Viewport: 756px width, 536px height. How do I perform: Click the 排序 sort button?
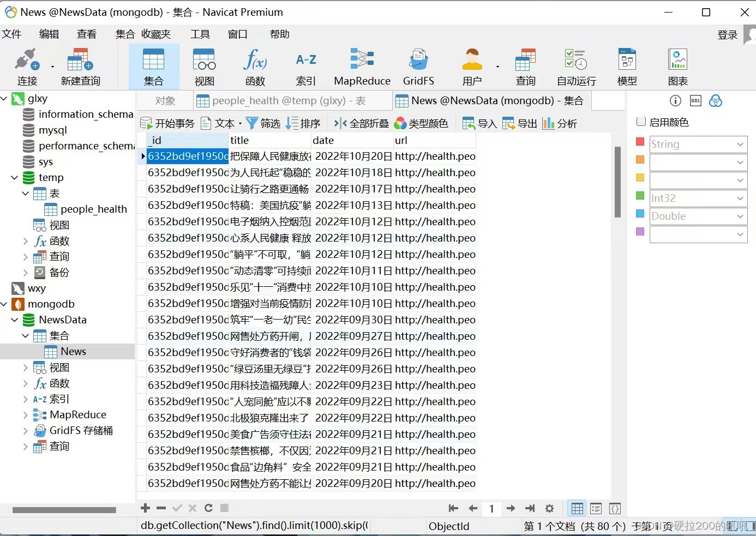(303, 123)
